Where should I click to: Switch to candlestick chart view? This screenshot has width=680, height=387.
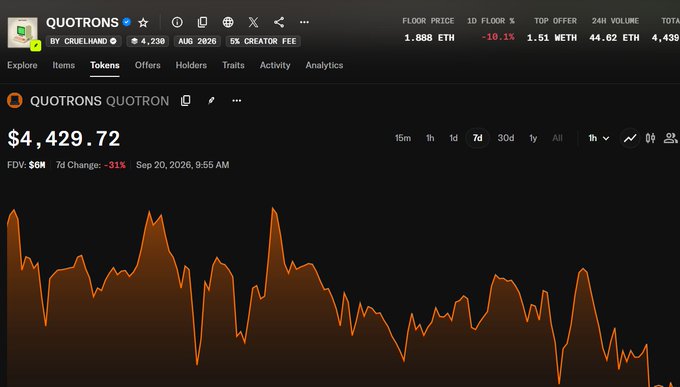650,138
